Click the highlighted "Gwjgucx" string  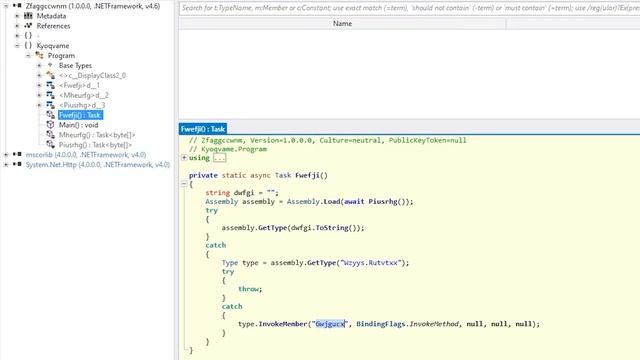click(330, 324)
